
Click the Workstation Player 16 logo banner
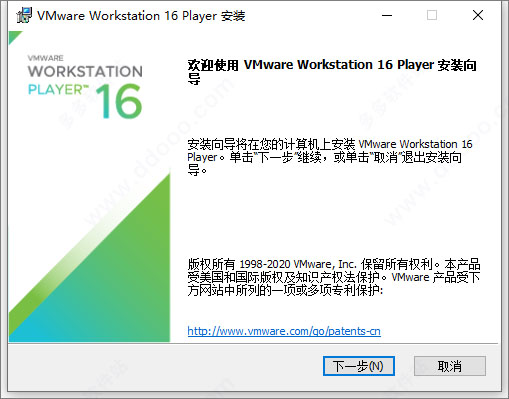tap(89, 187)
